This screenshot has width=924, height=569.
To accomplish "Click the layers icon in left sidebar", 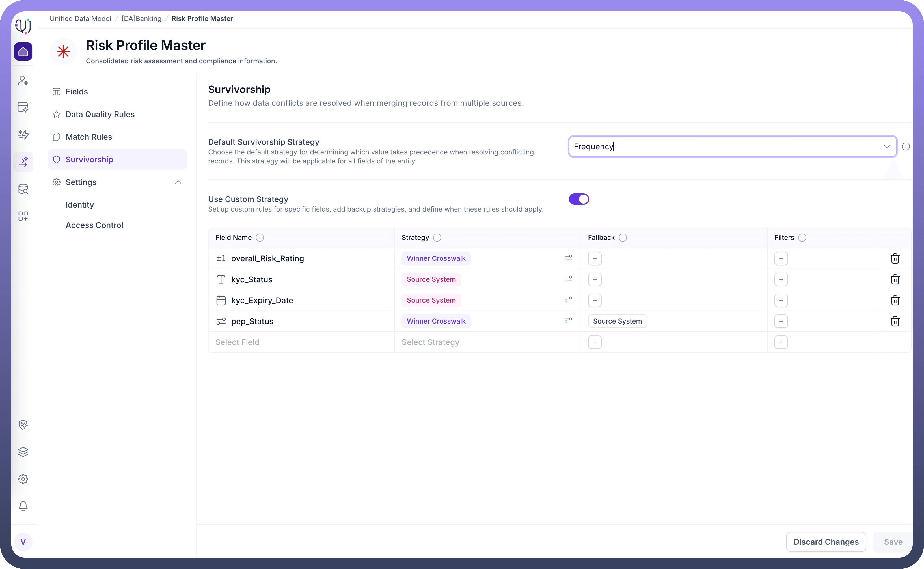I will pos(23,452).
